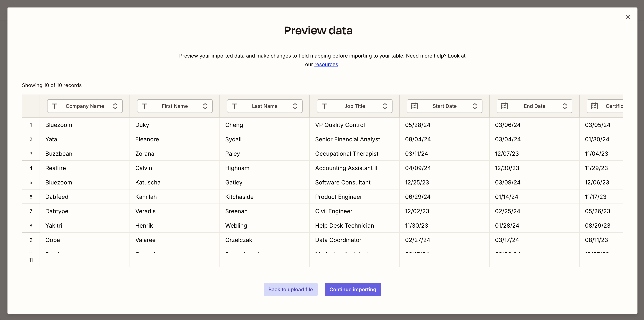
Task: Click the text type icon for Company Name
Action: [x=55, y=106]
